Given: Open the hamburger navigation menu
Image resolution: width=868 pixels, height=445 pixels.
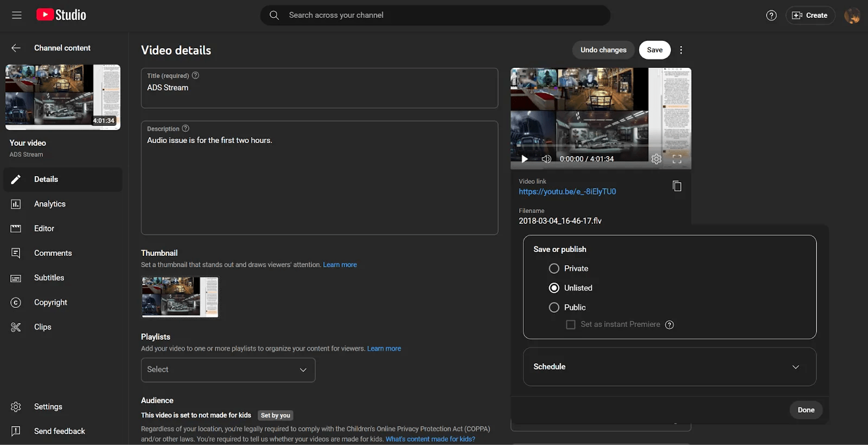Looking at the screenshot, I should coord(17,15).
